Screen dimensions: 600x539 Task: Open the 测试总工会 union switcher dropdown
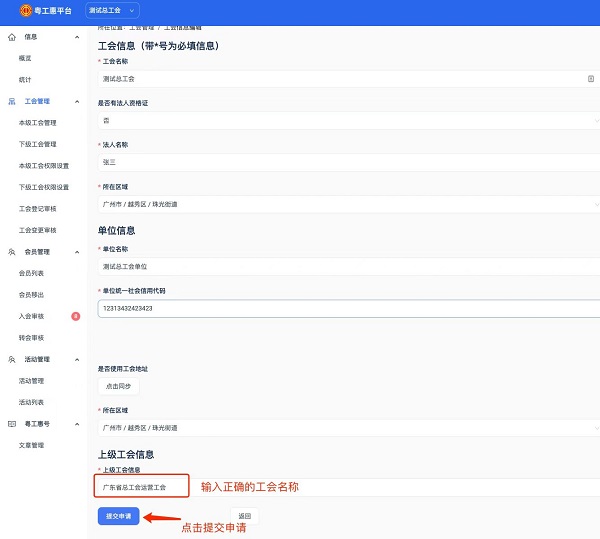pyautogui.click(x=112, y=10)
